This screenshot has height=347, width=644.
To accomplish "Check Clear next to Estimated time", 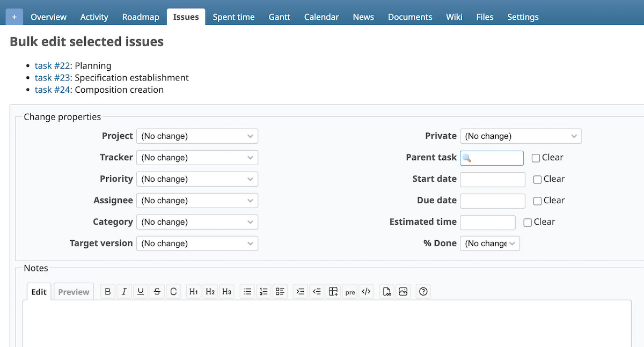I will (527, 222).
